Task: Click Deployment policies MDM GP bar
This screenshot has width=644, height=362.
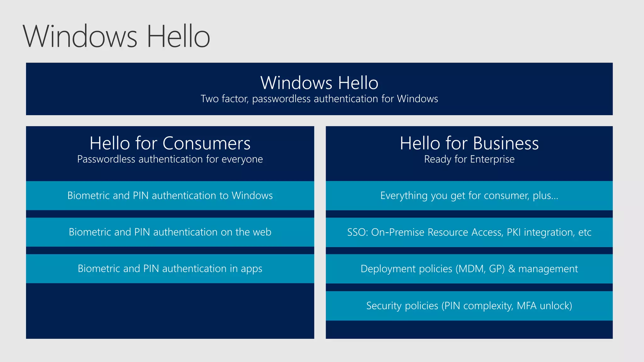Action: (x=469, y=269)
